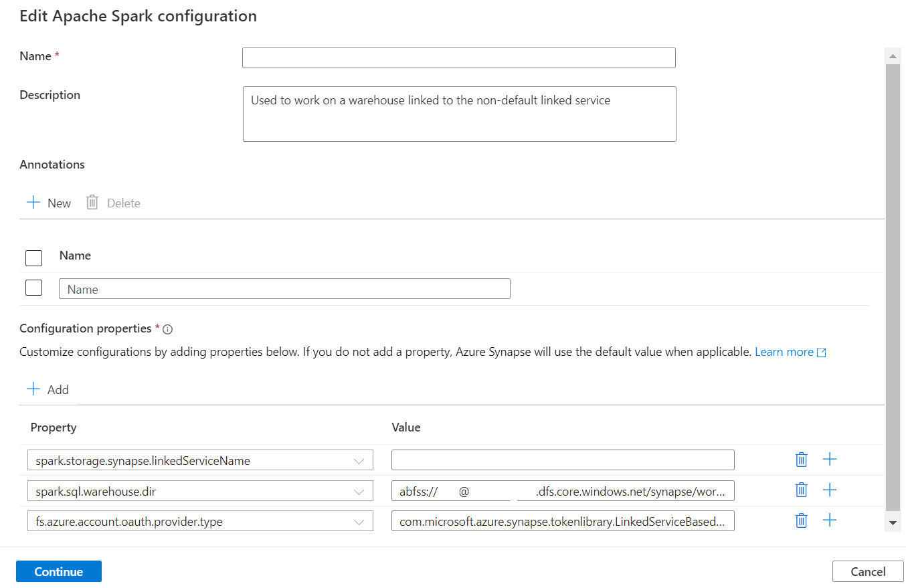
Task: Click the Cancel button
Action: pos(867,571)
